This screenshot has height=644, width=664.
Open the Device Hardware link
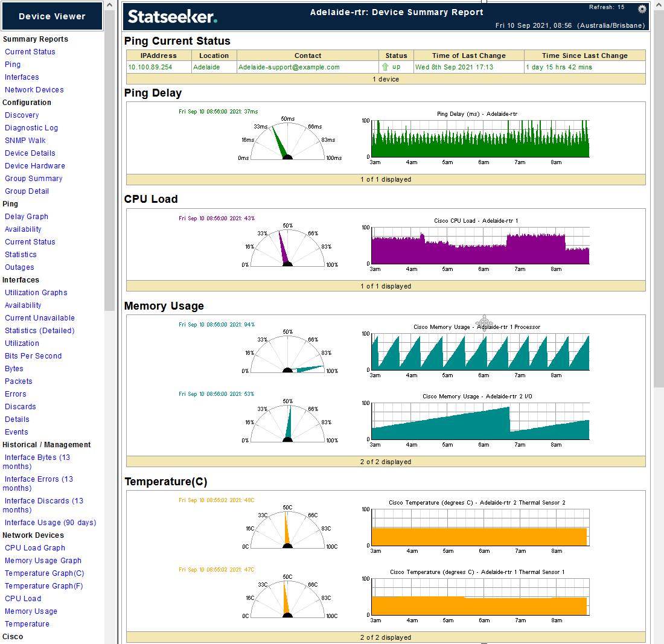(x=35, y=166)
